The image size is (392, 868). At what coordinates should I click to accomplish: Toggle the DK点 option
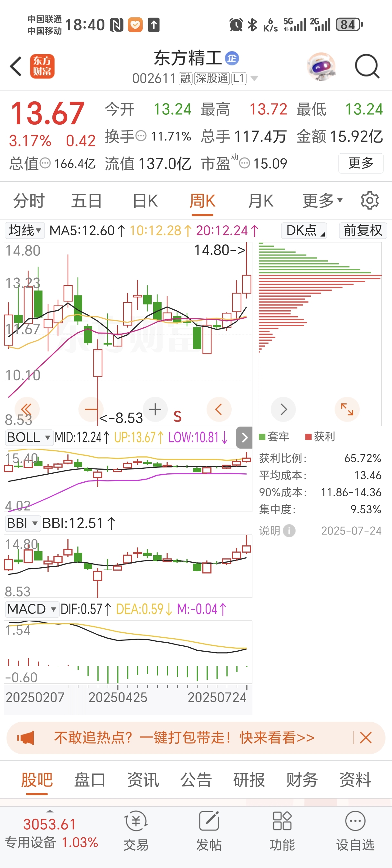(304, 230)
